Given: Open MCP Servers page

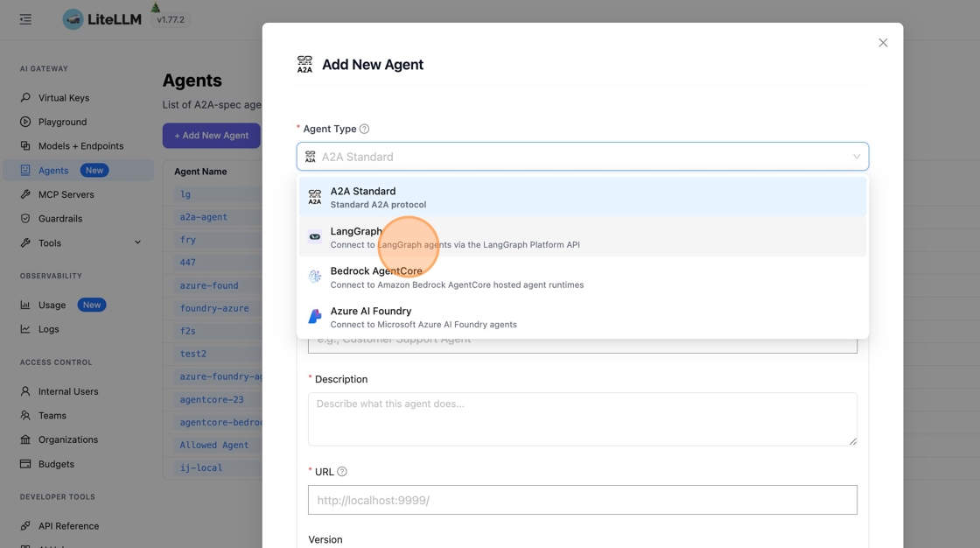Looking at the screenshot, I should [66, 194].
